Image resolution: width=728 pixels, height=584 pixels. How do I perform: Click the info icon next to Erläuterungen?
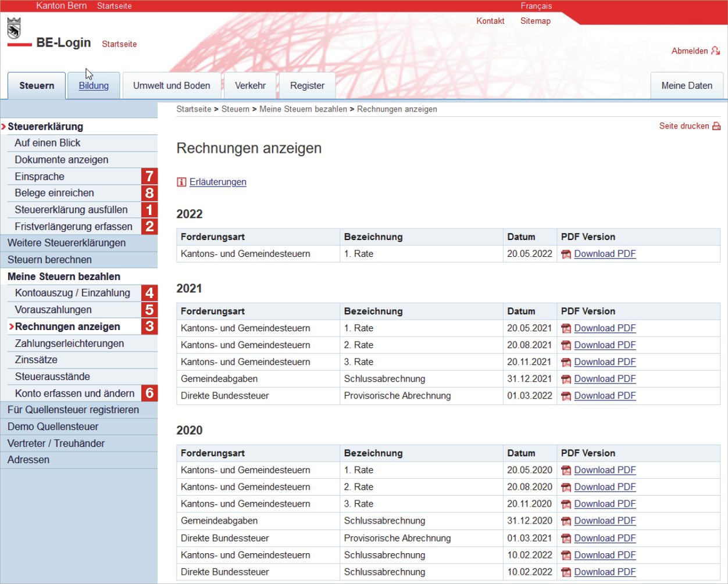coord(181,182)
